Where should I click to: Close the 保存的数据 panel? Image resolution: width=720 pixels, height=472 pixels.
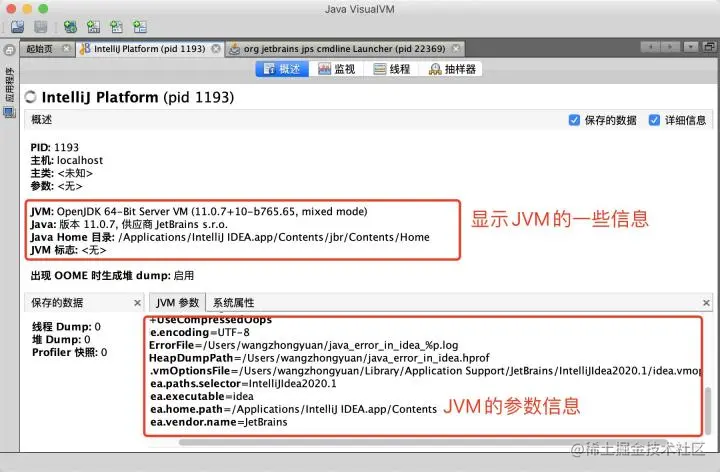137,303
